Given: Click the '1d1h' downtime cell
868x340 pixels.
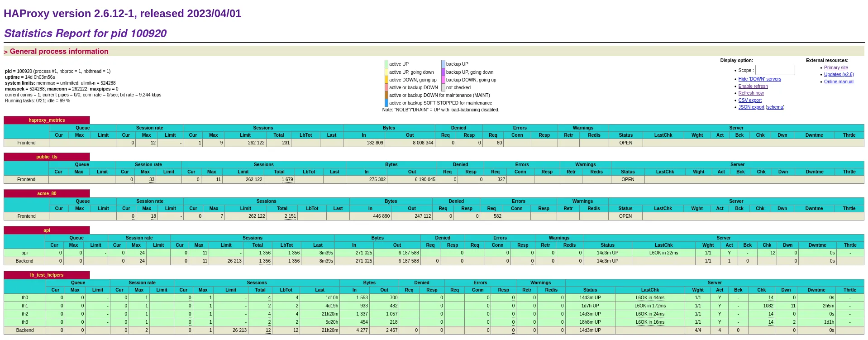Looking at the screenshot, I should pos(816,322).
